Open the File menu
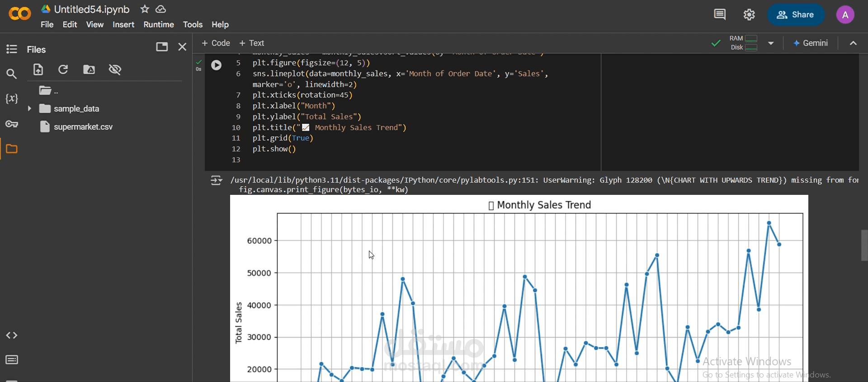This screenshot has width=868, height=382. [x=47, y=24]
